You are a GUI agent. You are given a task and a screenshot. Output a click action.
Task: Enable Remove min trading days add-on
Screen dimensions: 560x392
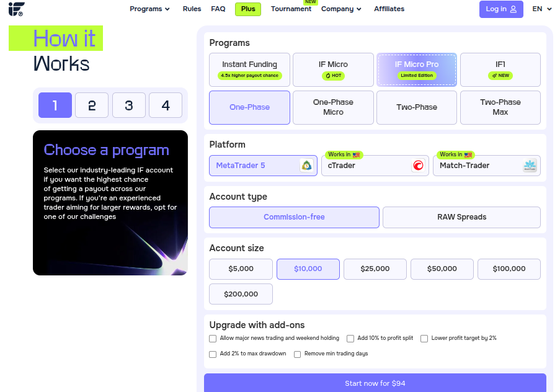[x=298, y=354]
